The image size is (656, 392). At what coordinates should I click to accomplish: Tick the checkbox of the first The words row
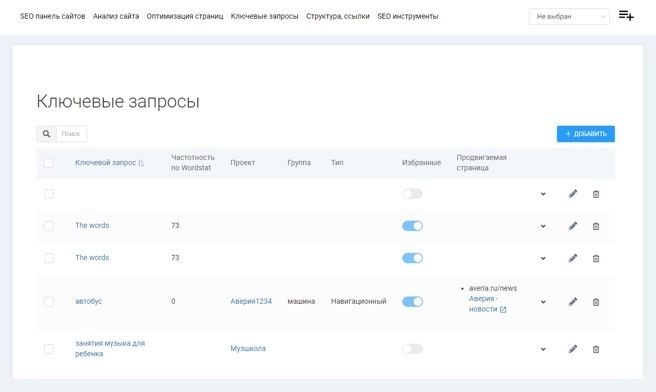point(49,226)
